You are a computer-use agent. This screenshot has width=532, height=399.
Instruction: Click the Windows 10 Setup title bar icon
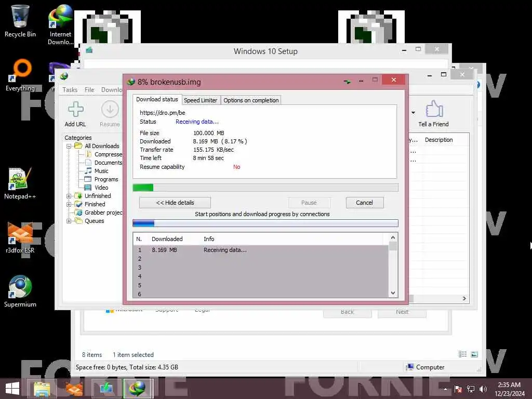click(x=89, y=50)
